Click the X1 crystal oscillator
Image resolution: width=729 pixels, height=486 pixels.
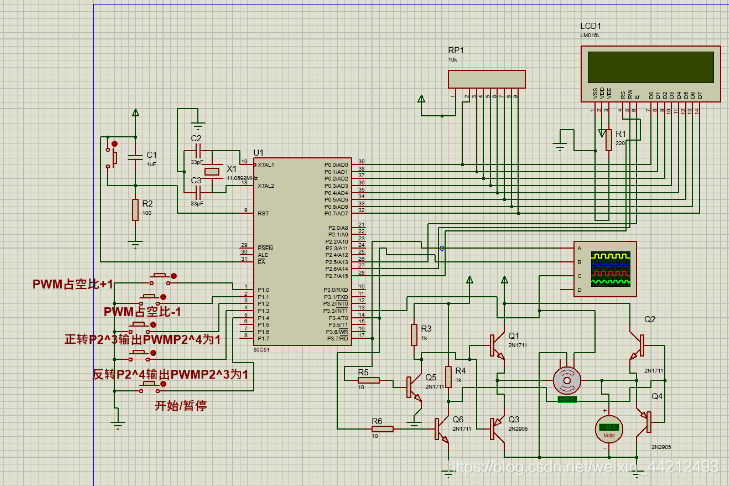(x=212, y=172)
